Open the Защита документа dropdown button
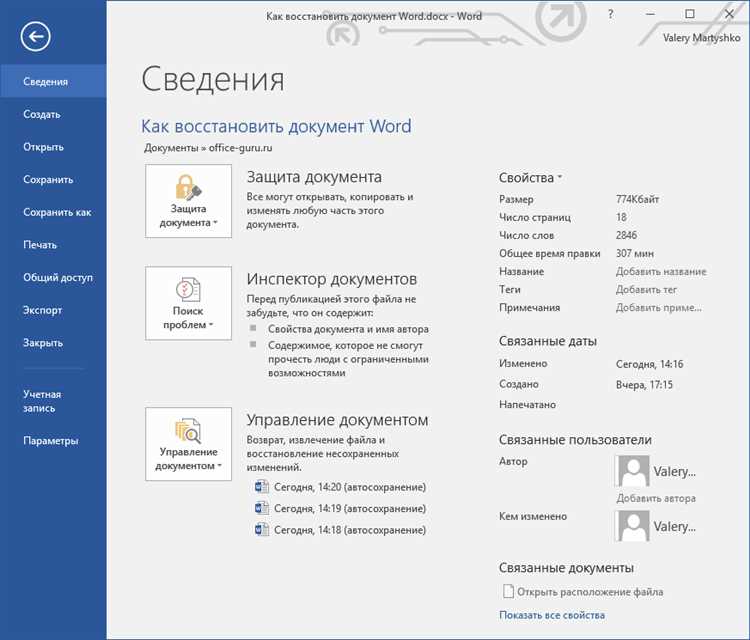The width and height of the screenshot is (750, 640). (x=188, y=201)
